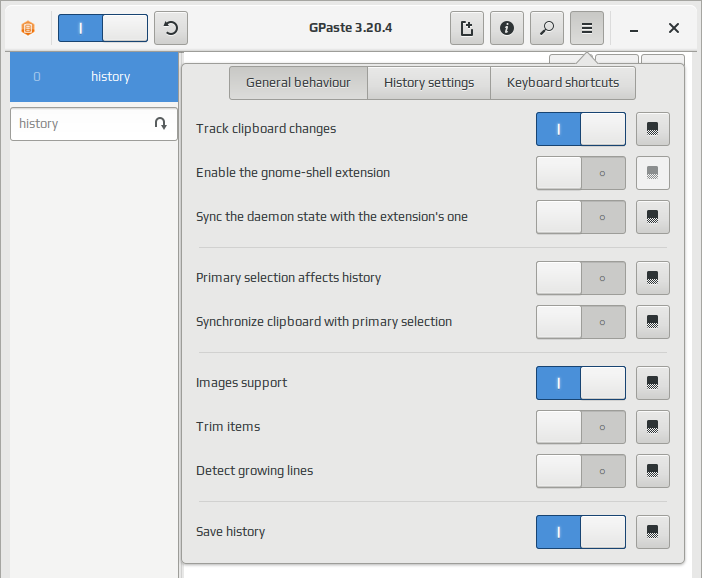
Task: Click the Track clipboard changes label
Action: click(x=266, y=129)
